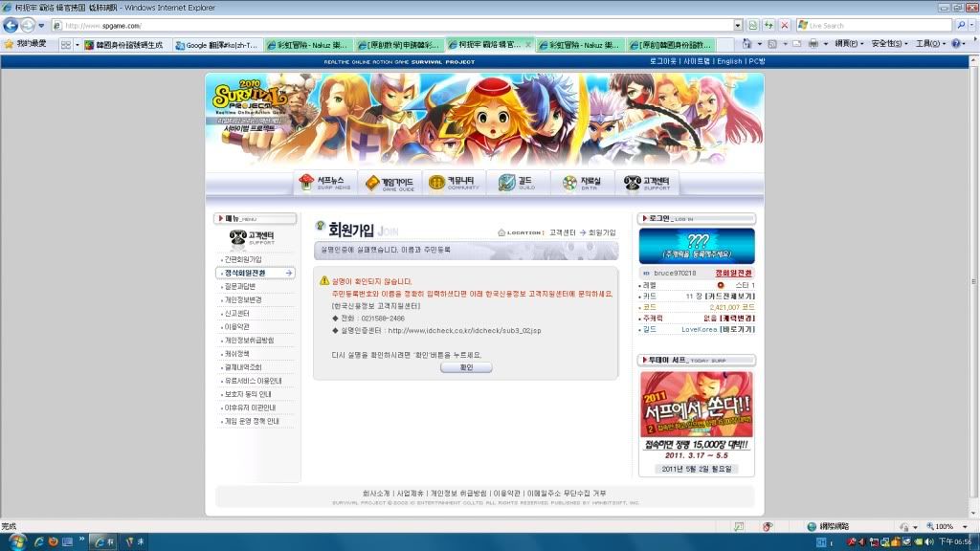Click the 카드전체보기 link in the login panel
The width and height of the screenshot is (980, 551).
pyautogui.click(x=730, y=297)
